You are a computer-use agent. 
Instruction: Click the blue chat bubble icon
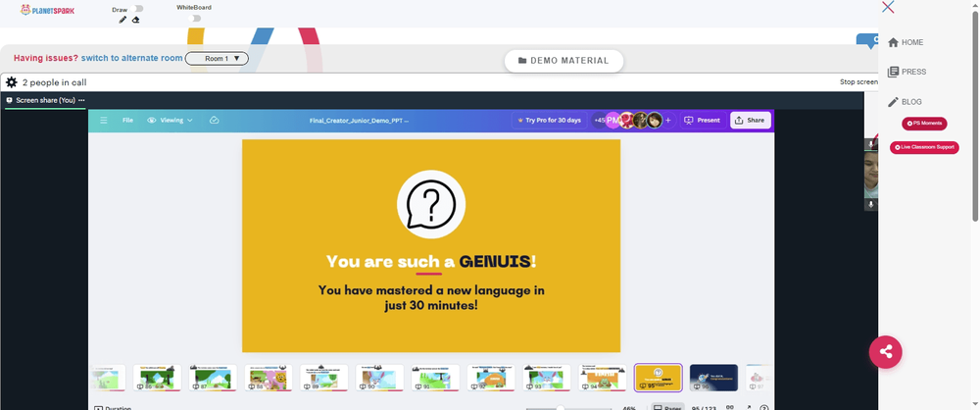pyautogui.click(x=869, y=40)
